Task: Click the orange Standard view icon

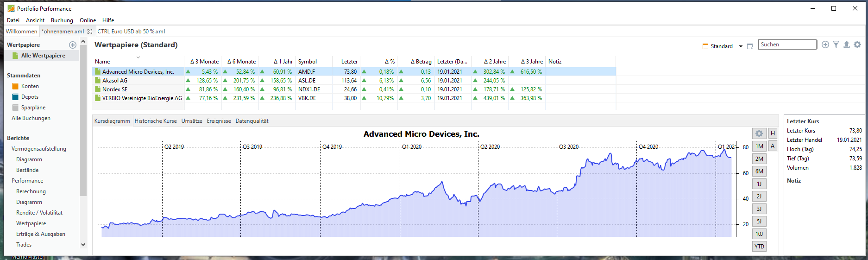Action: pos(705,46)
